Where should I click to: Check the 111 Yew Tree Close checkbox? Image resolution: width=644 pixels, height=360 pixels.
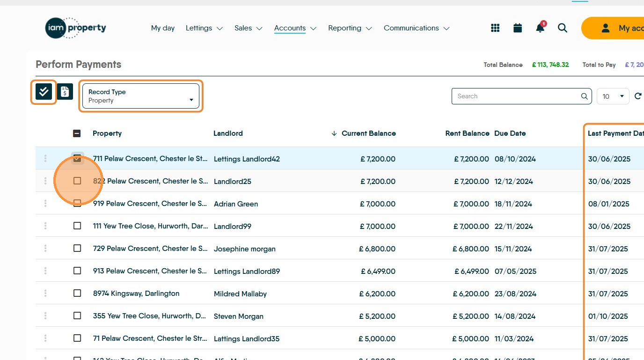click(77, 226)
